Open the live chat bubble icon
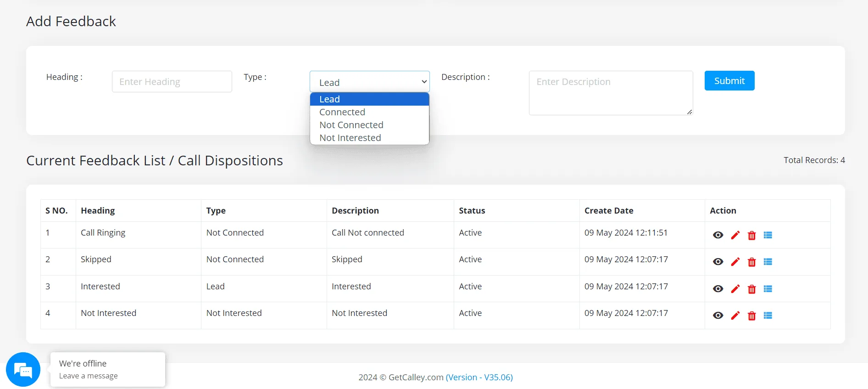 point(23,370)
